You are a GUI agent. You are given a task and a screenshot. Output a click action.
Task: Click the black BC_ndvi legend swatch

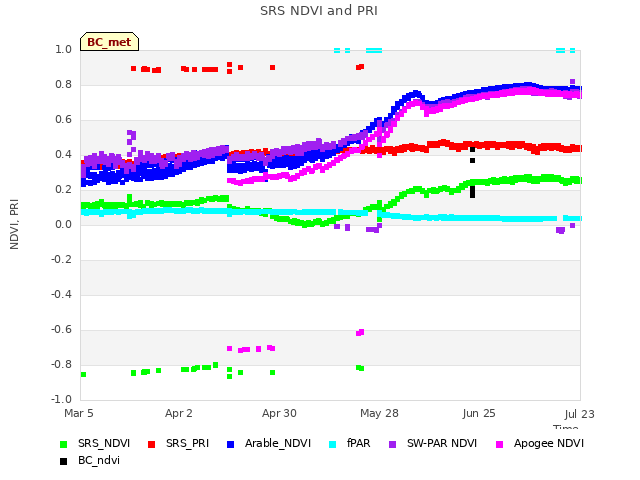coord(63,462)
